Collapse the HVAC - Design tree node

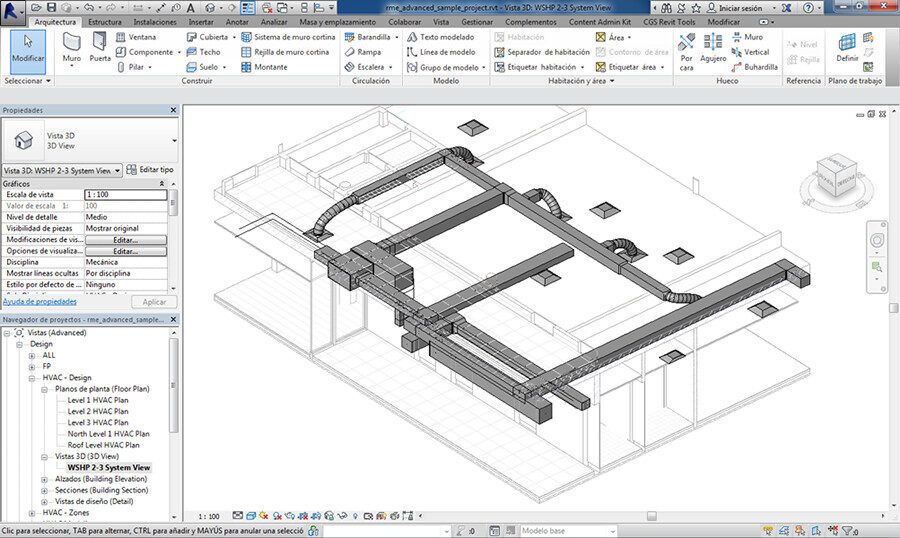[32, 377]
